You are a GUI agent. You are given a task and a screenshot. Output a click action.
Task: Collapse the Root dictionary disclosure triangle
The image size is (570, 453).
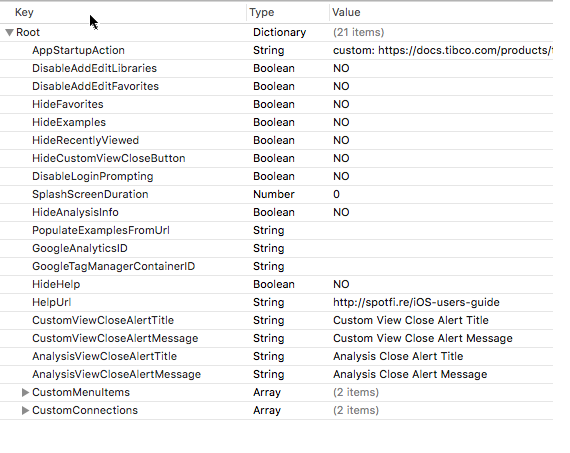point(9,32)
